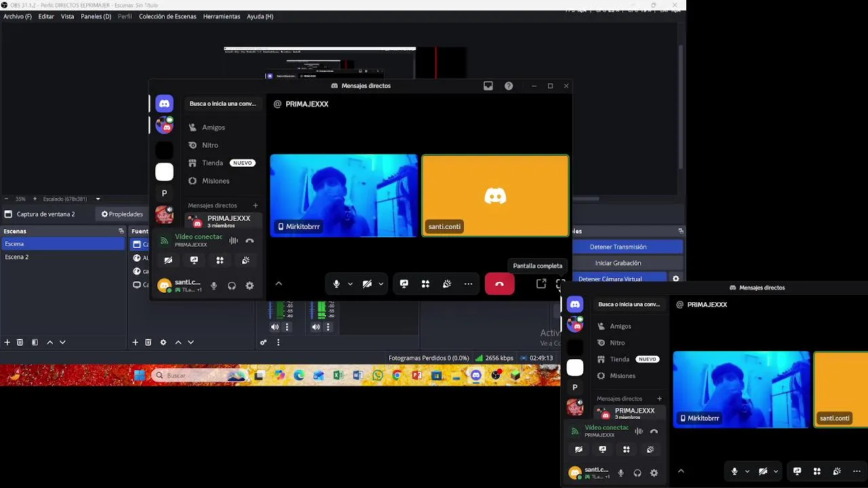Image resolution: width=868 pixels, height=488 pixels.
Task: Share your screen from the bottom call bar
Action: 404,284
